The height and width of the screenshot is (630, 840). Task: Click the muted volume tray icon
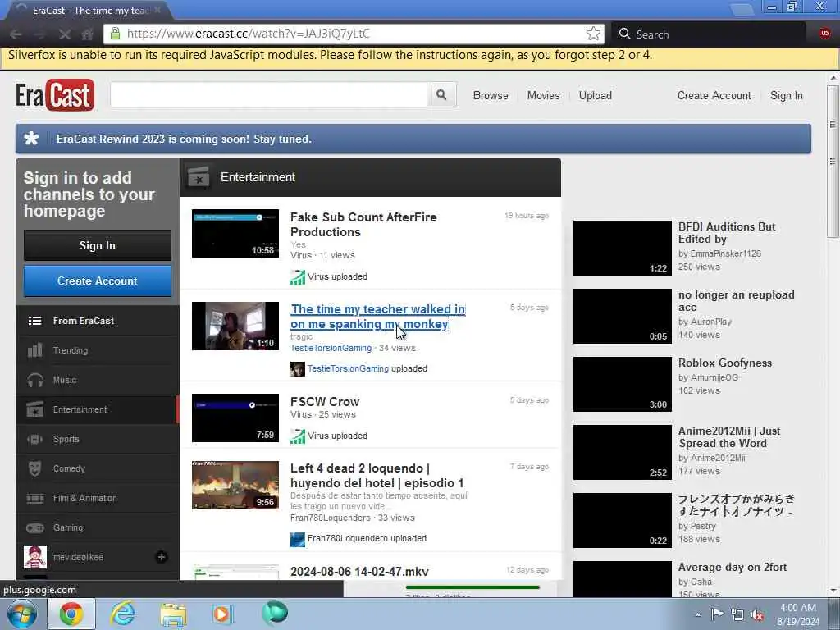pyautogui.click(x=757, y=614)
